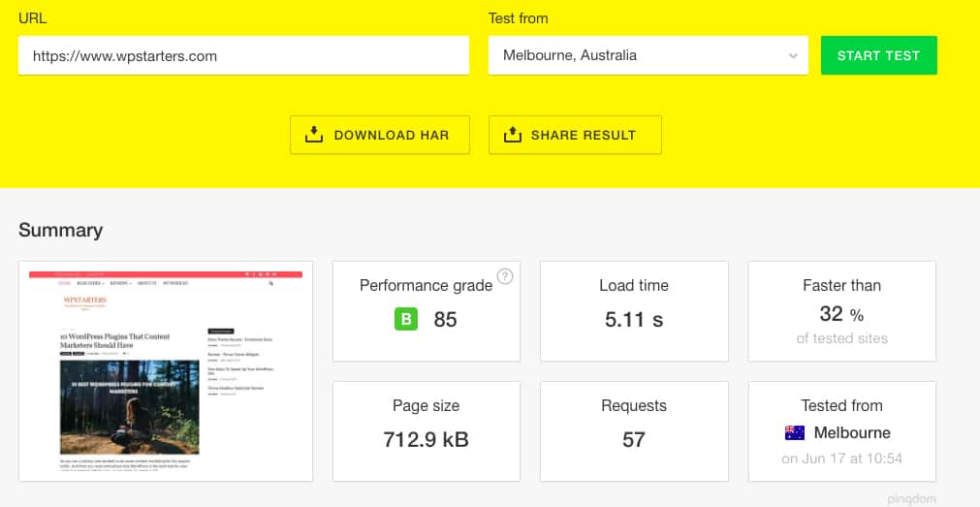Viewport: 980px width, 507px height.
Task: Open the Test from location dropdown
Action: pos(648,55)
